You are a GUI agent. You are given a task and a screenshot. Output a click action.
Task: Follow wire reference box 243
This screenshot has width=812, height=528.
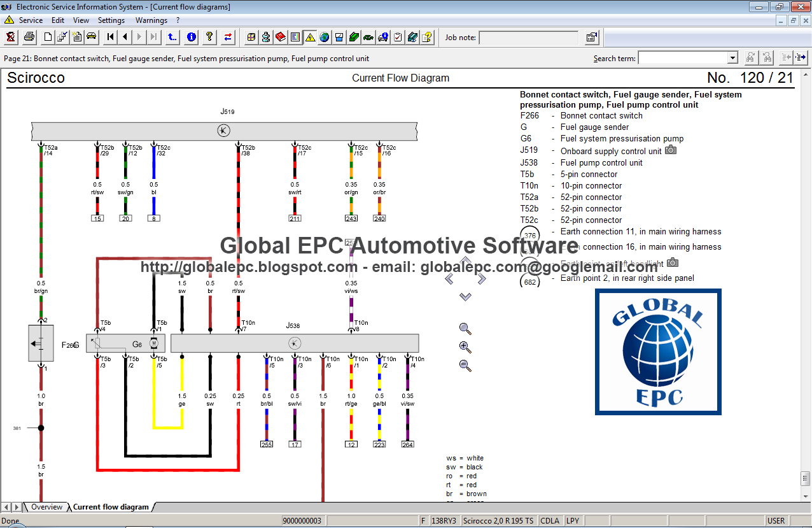click(x=351, y=218)
